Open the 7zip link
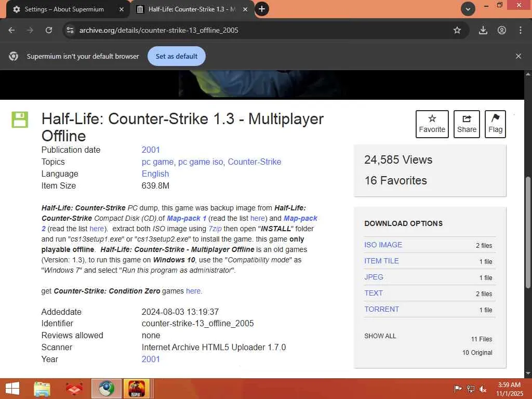The image size is (532, 399). point(215,229)
